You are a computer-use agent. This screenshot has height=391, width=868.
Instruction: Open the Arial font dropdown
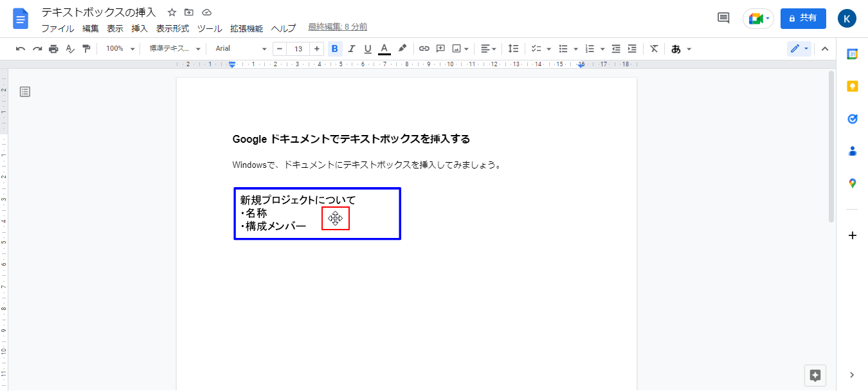coord(241,49)
